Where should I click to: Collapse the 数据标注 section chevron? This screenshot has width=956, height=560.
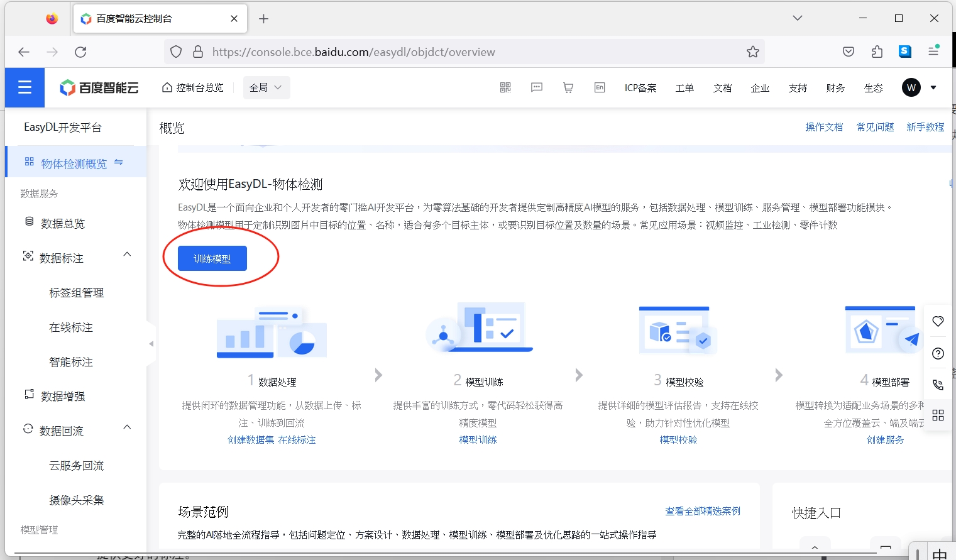point(128,254)
